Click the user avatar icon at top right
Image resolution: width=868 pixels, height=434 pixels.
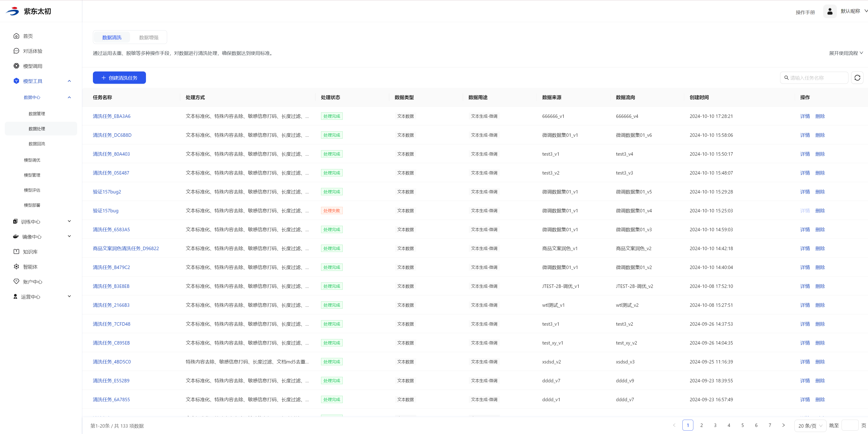point(830,11)
